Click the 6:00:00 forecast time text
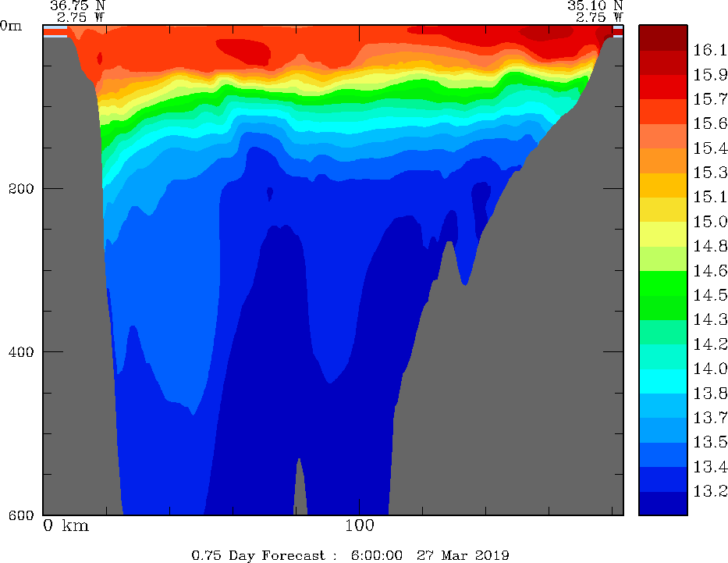The width and height of the screenshot is (728, 563). [x=377, y=555]
